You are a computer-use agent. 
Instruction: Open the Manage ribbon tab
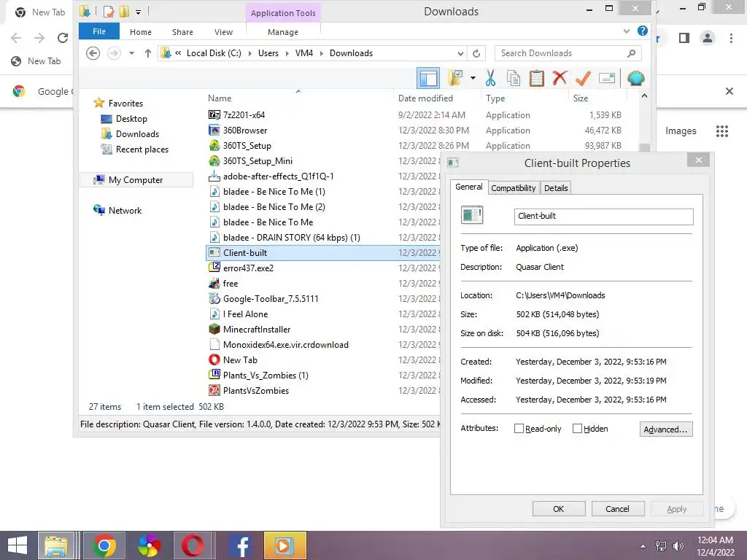283,32
